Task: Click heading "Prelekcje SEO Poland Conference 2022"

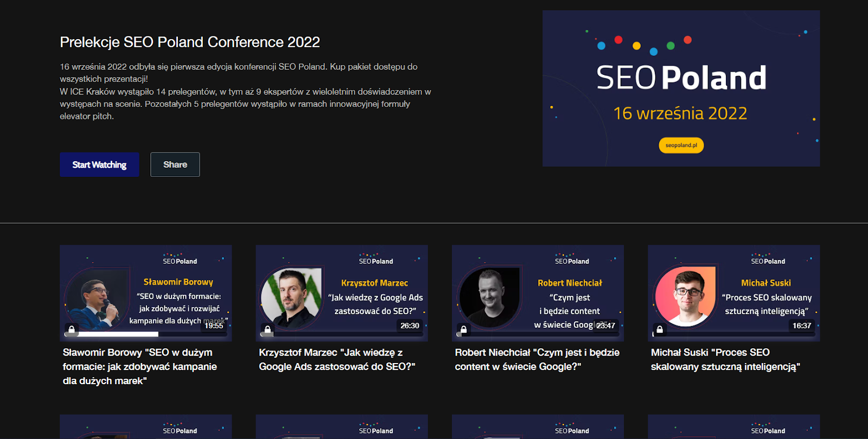Action: pos(190,42)
